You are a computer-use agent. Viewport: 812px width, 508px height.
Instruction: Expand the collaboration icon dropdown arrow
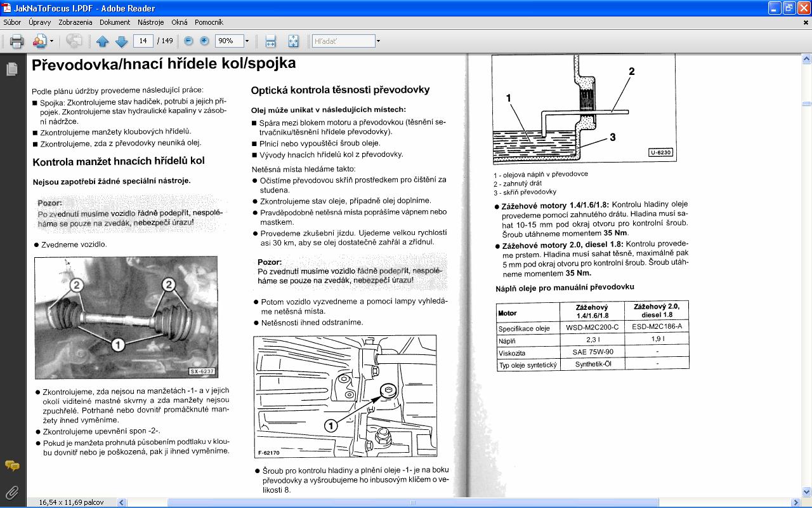click(51, 41)
